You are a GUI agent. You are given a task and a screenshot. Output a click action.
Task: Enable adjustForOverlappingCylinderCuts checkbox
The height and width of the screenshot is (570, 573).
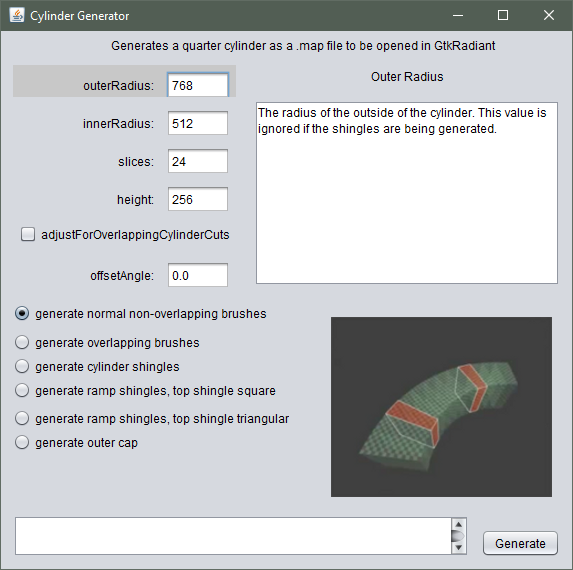point(28,234)
